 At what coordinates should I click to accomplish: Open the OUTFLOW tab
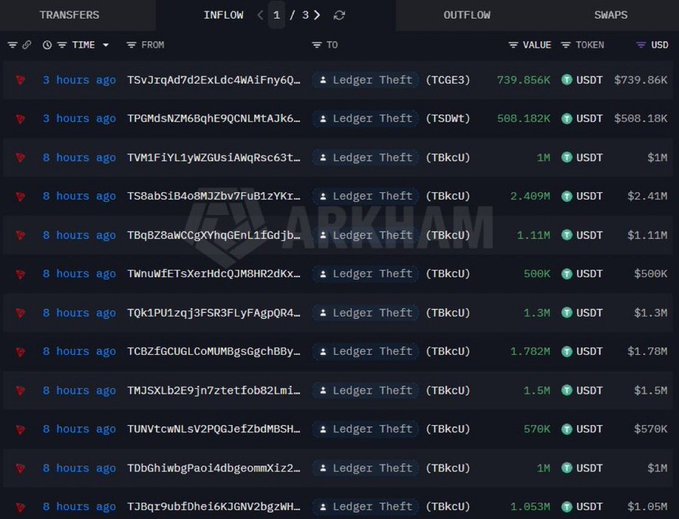[467, 15]
